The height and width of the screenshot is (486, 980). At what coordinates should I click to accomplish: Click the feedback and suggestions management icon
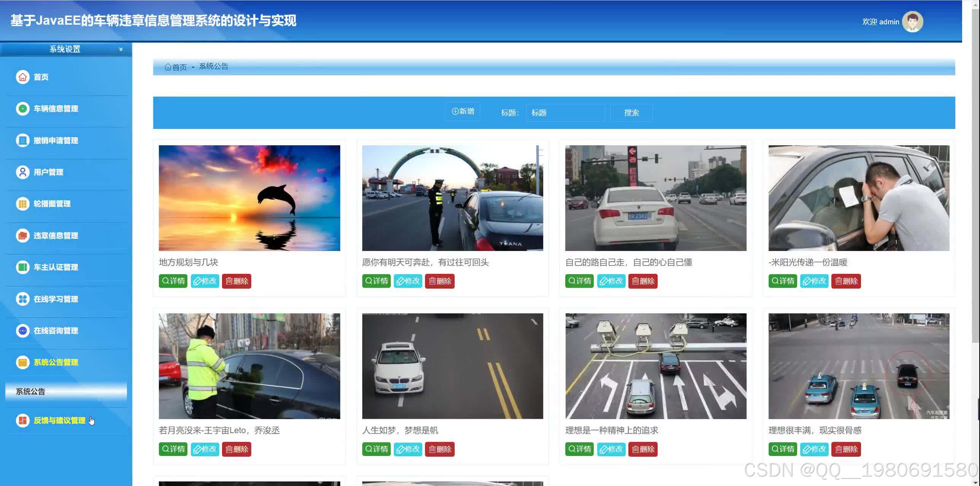22,420
